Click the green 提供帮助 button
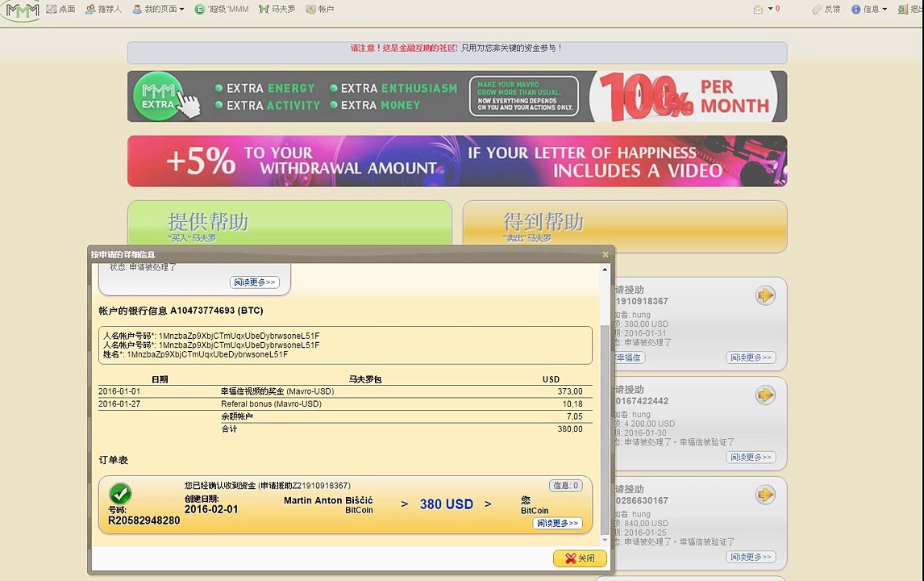Viewport: 924px width, 581px height. (x=289, y=223)
